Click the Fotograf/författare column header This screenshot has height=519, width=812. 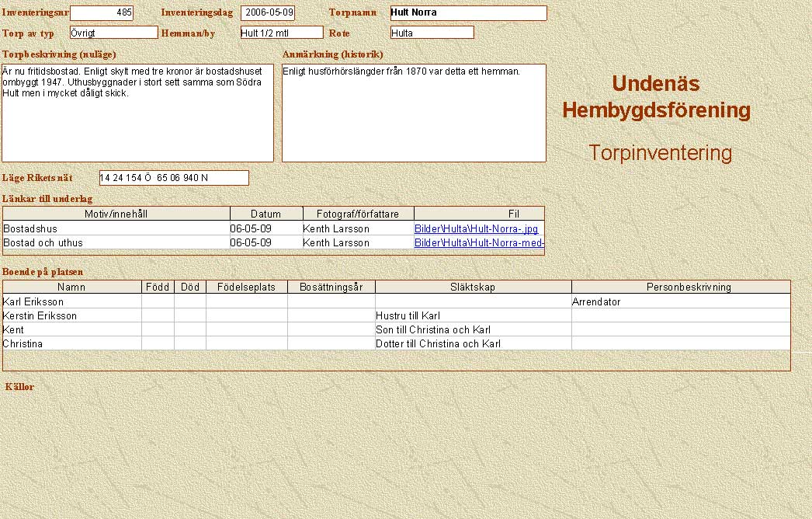[x=358, y=214]
